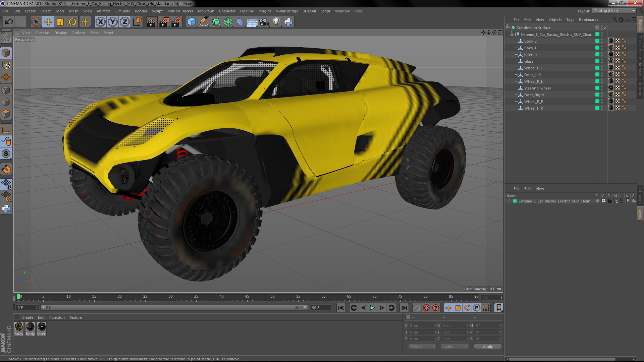The image size is (644, 362).
Task: Select the Live Selection tool
Action: (x=36, y=22)
